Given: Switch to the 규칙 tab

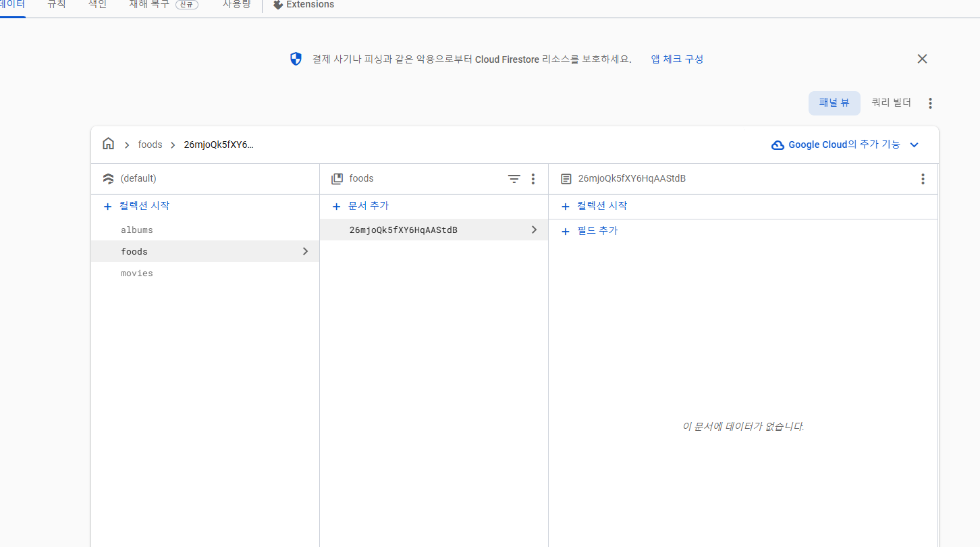Looking at the screenshot, I should 57,5.
